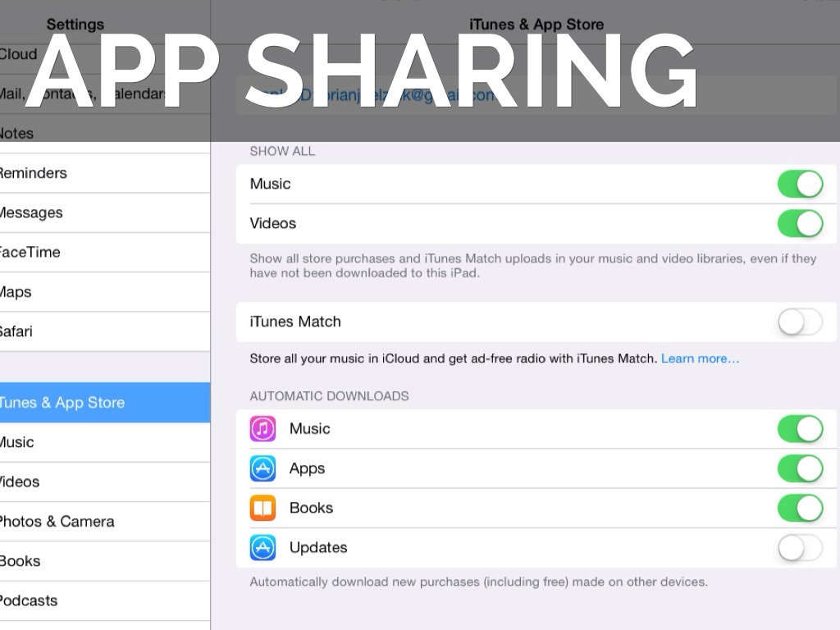Enable the iTunes Match switch
Image resolution: width=840 pixels, height=630 pixels.
pyautogui.click(x=800, y=322)
